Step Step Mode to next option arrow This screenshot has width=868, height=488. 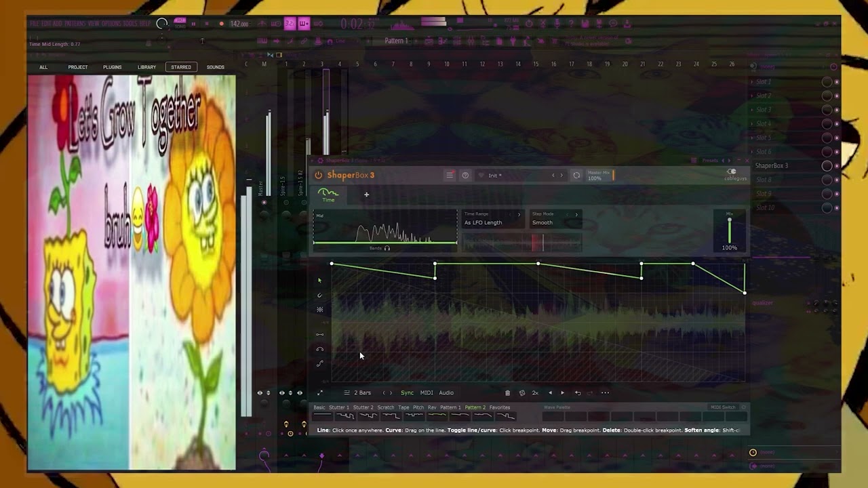[x=576, y=215]
